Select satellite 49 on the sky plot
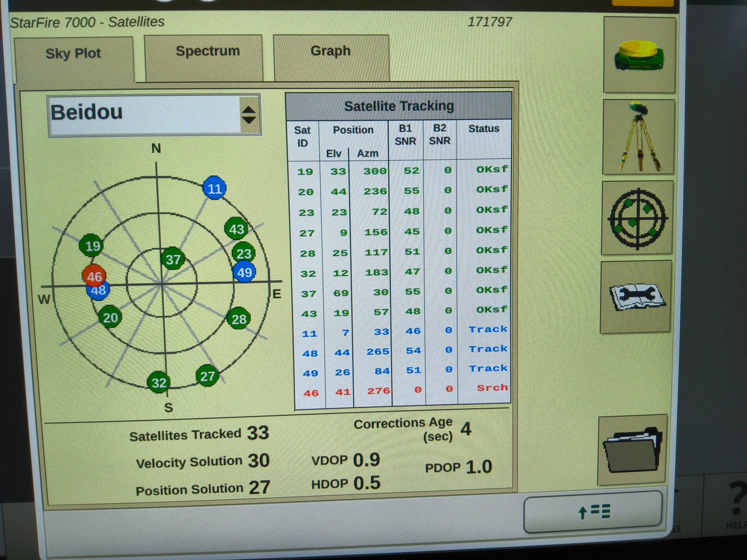 tap(244, 273)
